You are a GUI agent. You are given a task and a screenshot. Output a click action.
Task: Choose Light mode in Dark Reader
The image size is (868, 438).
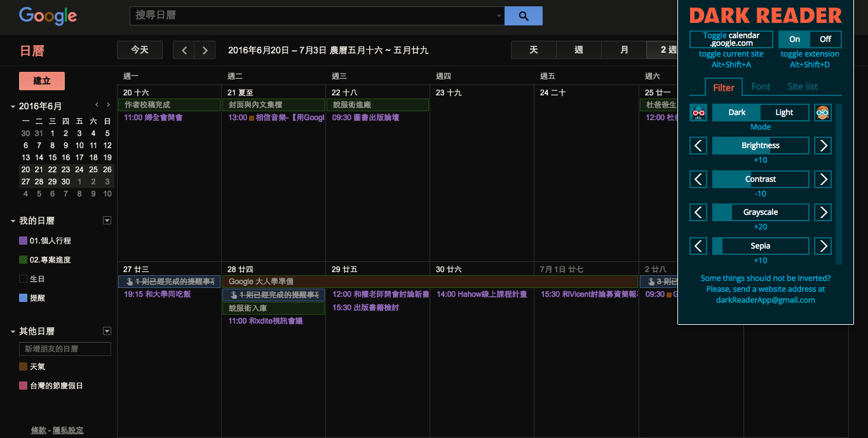[785, 113]
